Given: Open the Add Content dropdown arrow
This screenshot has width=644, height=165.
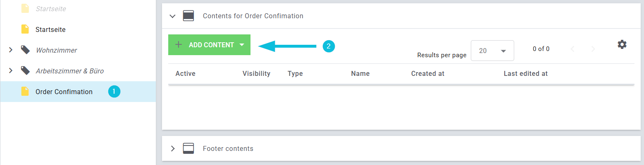Looking at the screenshot, I should click(x=242, y=45).
